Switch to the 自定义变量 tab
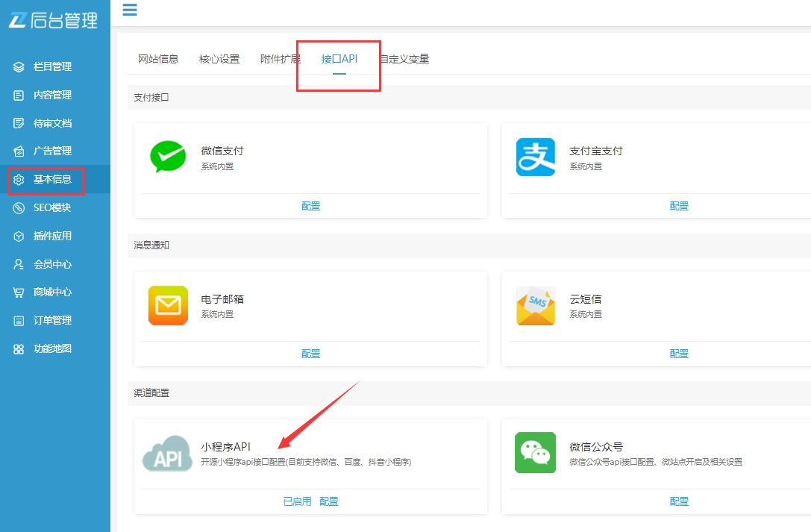The width and height of the screenshot is (811, 532). click(x=404, y=59)
